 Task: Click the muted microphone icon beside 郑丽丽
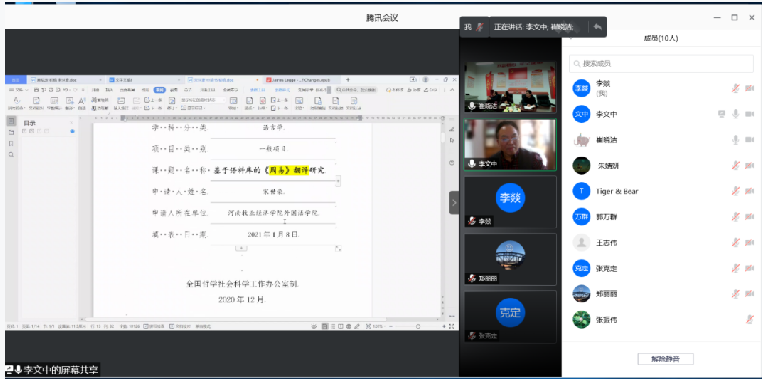click(736, 293)
